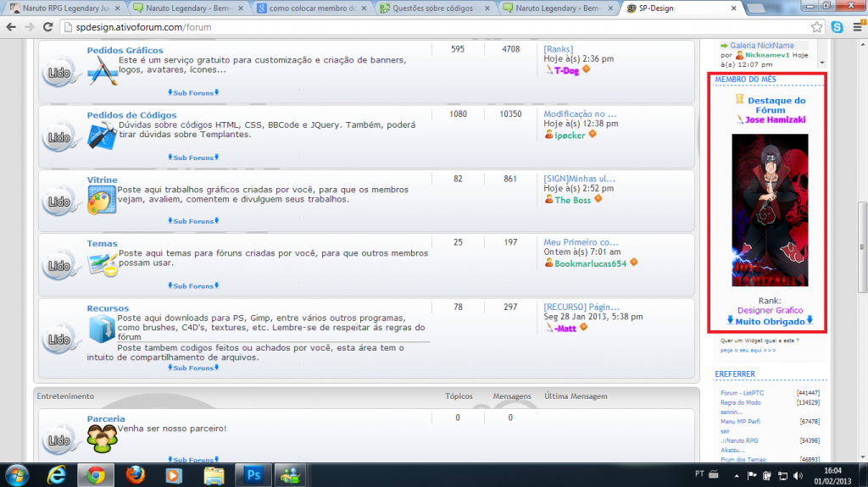Open Windows Media Player taskbar icon
This screenshot has height=487, width=868.
[174, 475]
